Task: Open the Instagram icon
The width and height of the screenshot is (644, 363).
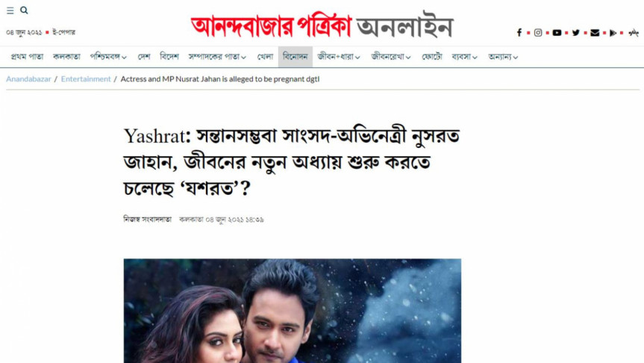Action: (x=538, y=32)
